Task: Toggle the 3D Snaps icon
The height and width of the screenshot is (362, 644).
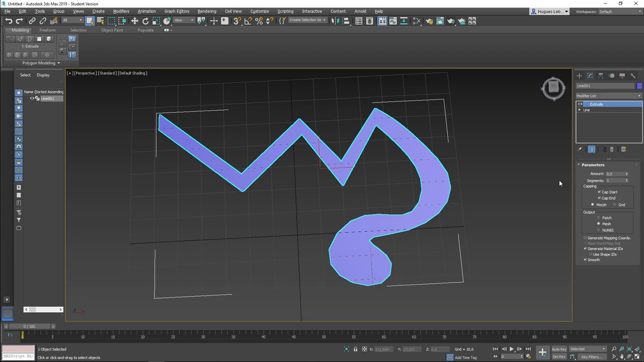Action: (237, 21)
